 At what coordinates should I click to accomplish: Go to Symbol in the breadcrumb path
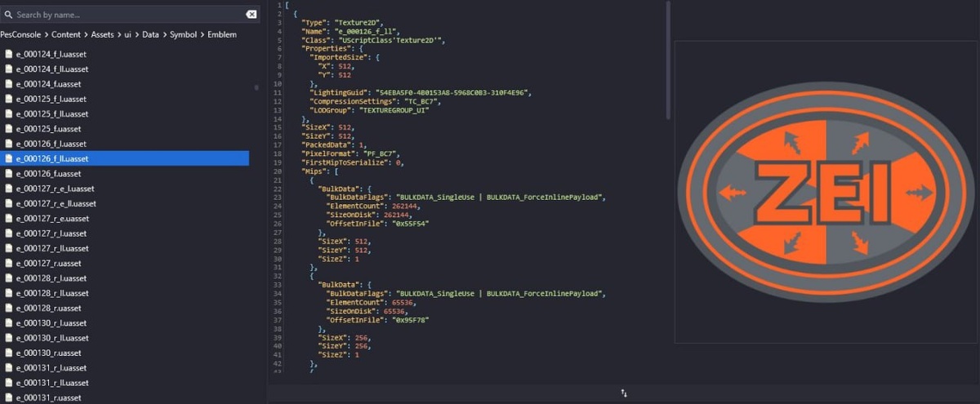click(184, 34)
